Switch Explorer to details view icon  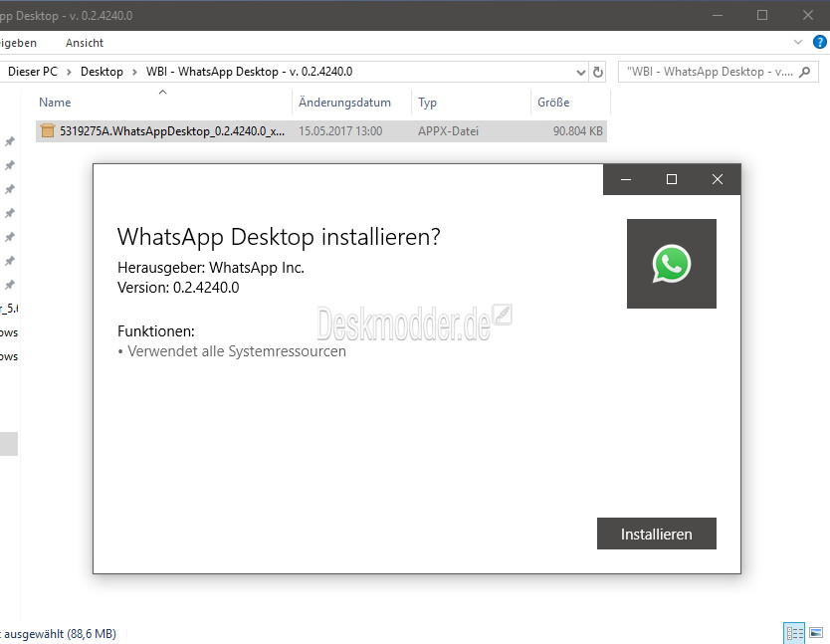coord(794,633)
